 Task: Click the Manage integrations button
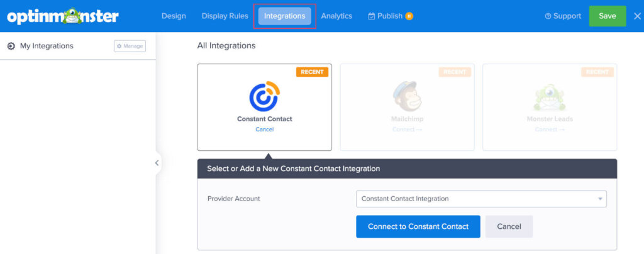[130, 46]
